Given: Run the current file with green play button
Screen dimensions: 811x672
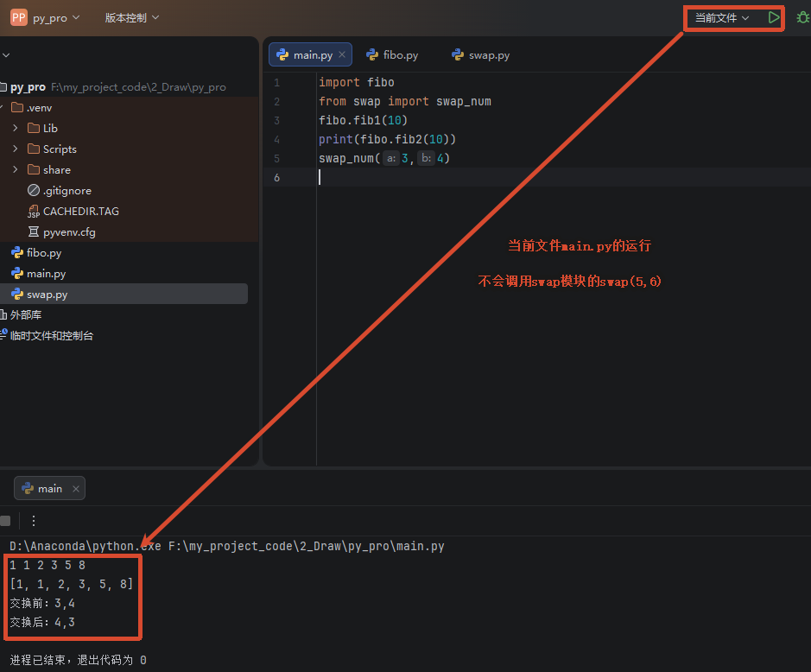Looking at the screenshot, I should (x=773, y=17).
